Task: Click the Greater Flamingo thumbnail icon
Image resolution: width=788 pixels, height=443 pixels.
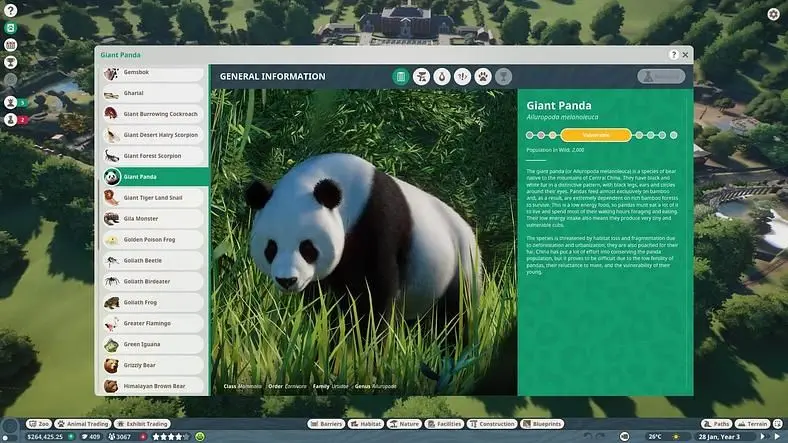Action: (111, 323)
